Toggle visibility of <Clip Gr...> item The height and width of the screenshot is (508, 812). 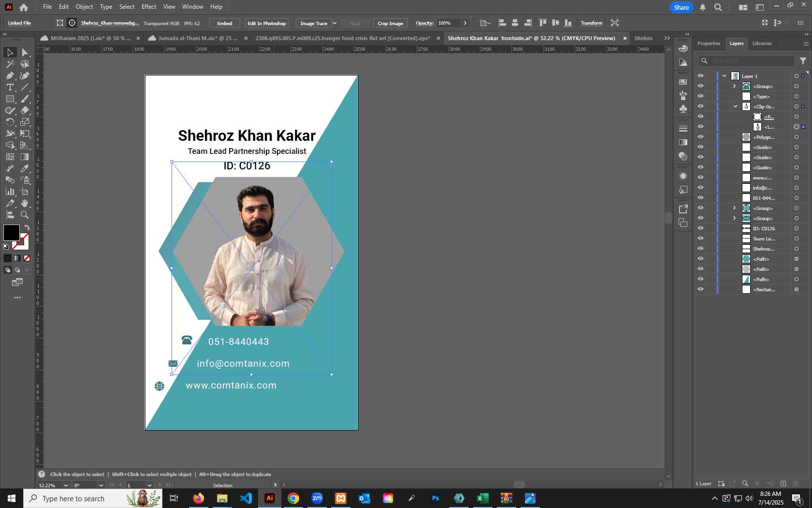700,106
